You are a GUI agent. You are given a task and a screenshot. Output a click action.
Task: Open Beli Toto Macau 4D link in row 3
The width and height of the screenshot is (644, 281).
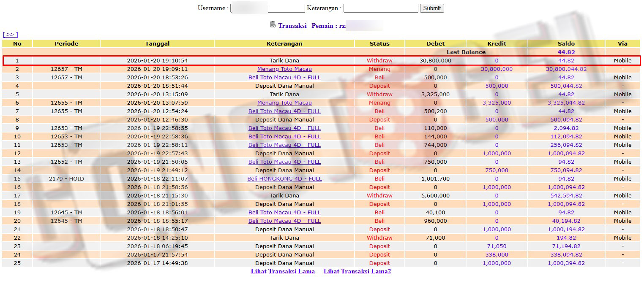click(284, 78)
